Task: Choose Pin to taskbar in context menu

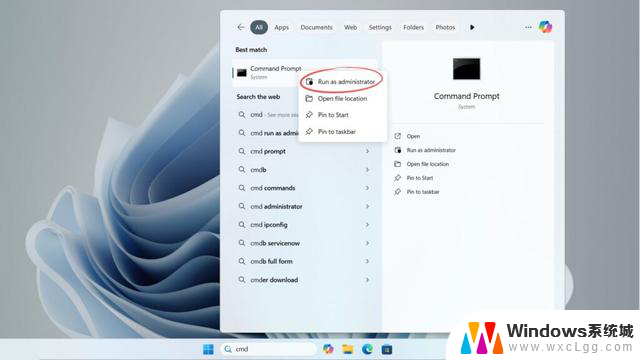Action: coord(342,131)
